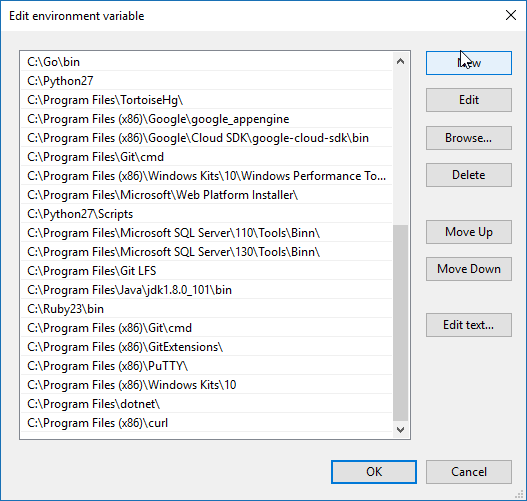Click the scrollbar up arrow
This screenshot has height=501, width=527.
click(x=400, y=61)
